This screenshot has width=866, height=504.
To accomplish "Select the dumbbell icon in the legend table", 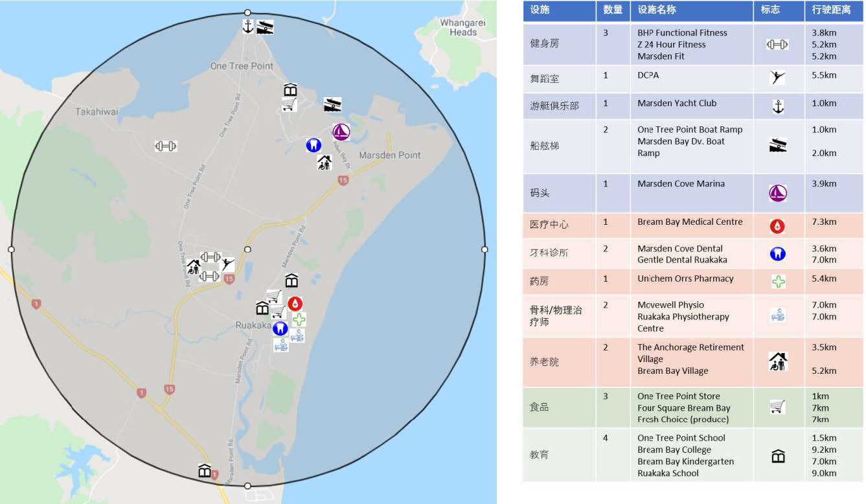I will click(777, 45).
